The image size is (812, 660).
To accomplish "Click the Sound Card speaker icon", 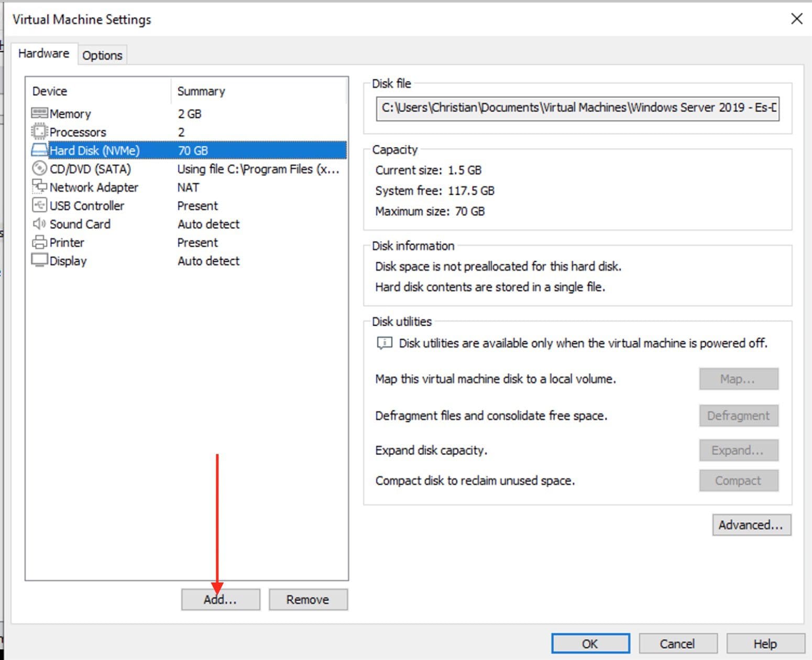I will coord(39,224).
